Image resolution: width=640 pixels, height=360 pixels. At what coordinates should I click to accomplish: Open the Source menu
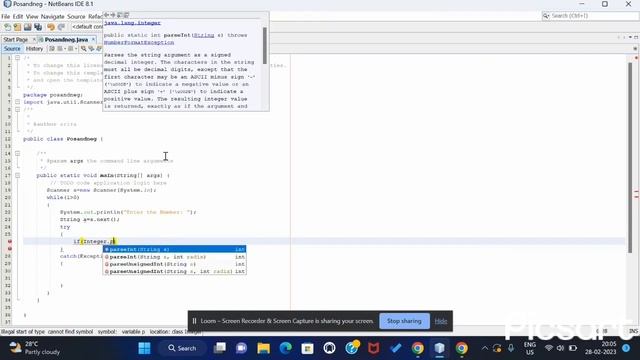[x=76, y=17]
